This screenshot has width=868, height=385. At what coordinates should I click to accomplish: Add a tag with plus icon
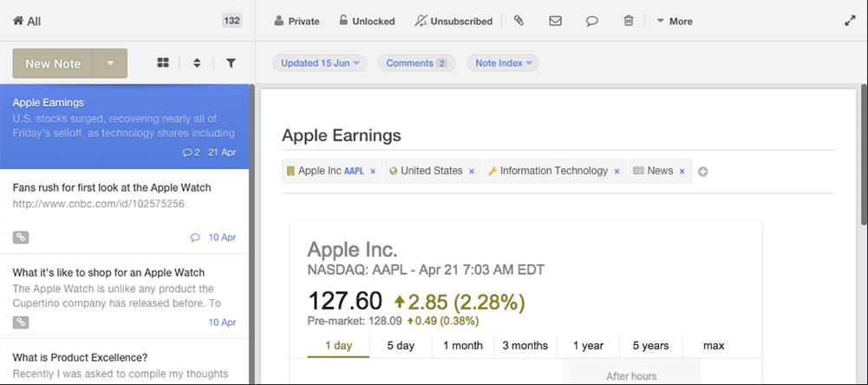coord(703,172)
